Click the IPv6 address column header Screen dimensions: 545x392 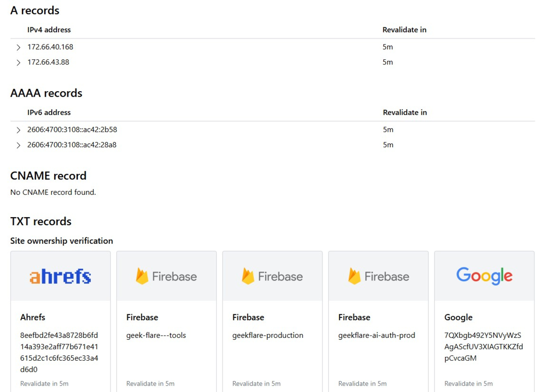coord(49,113)
